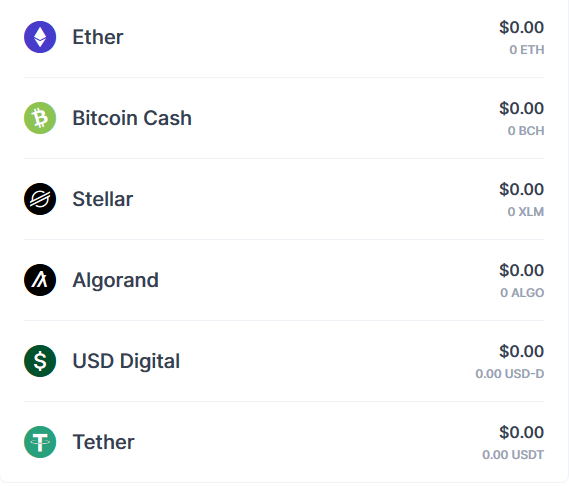The image size is (569, 486).
Task: Open the Bitcoin Cash wallet name
Action: click(x=132, y=118)
